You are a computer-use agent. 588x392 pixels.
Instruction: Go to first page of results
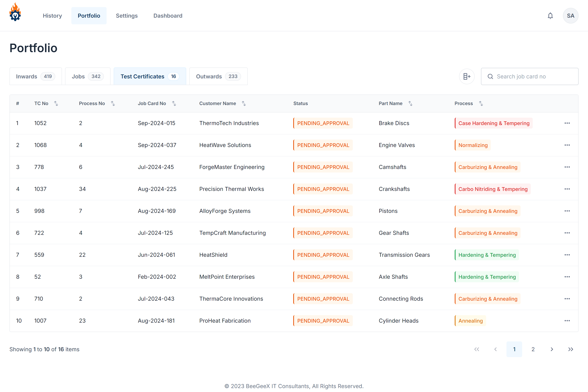click(476, 349)
